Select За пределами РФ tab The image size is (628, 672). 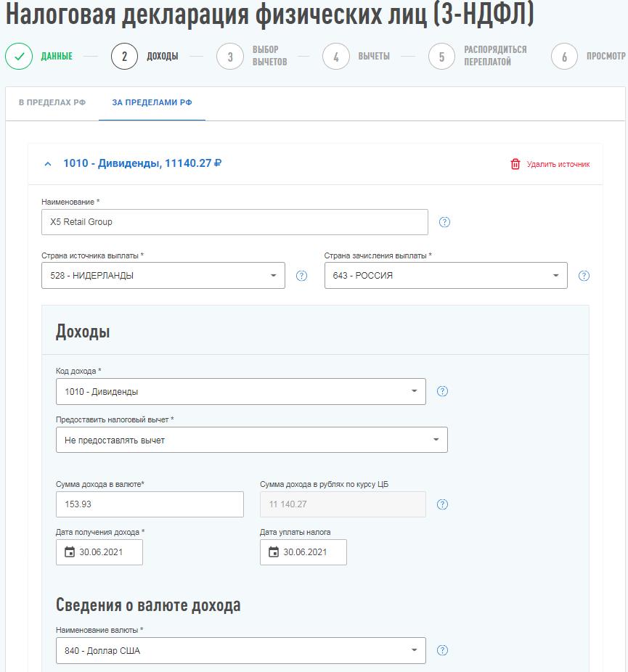pos(152,103)
